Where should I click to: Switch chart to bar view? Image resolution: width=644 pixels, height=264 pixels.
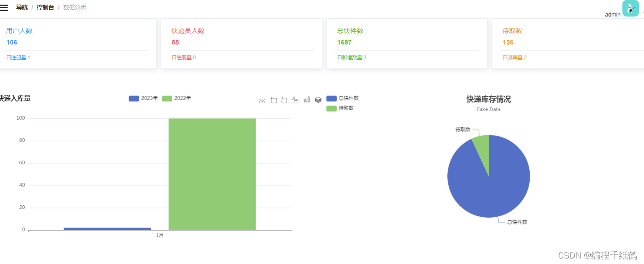point(306,100)
